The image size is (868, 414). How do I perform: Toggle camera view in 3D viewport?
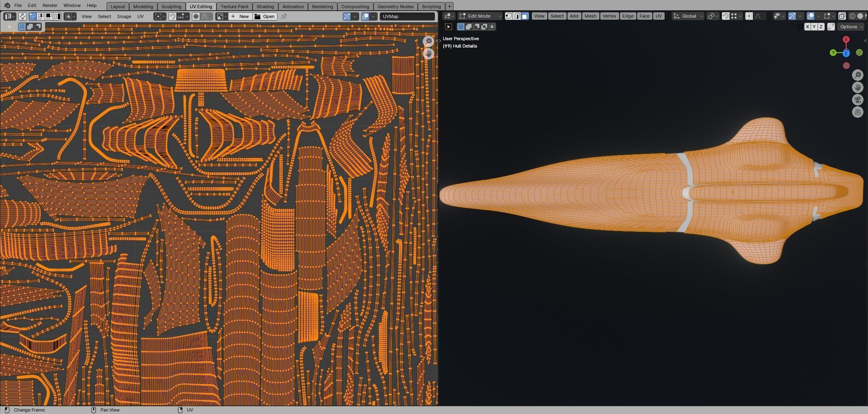coord(858,100)
